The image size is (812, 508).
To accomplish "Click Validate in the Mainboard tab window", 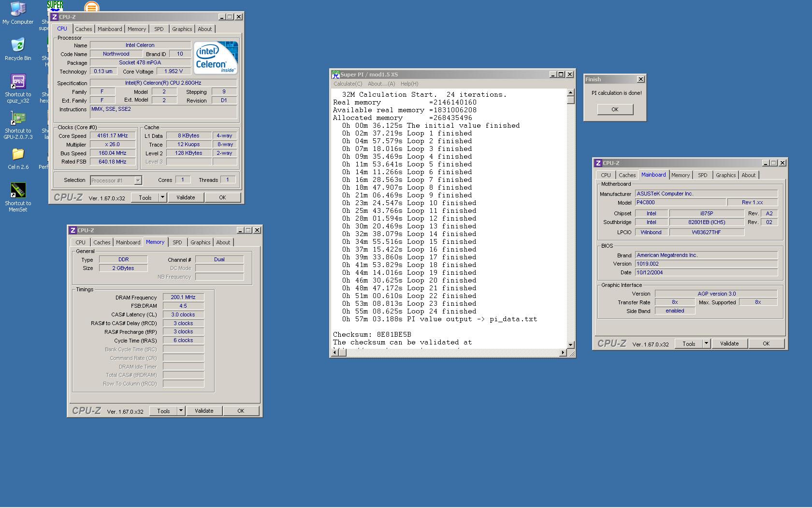I will coord(729,344).
